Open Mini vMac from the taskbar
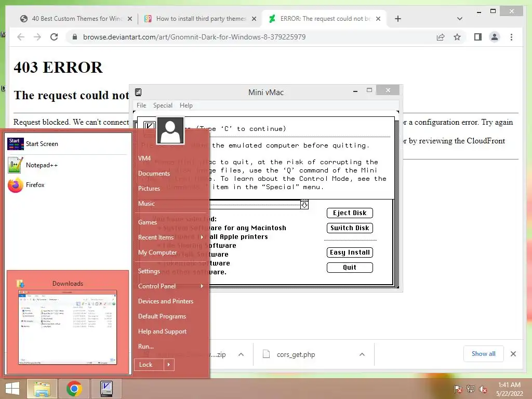 pyautogui.click(x=107, y=389)
